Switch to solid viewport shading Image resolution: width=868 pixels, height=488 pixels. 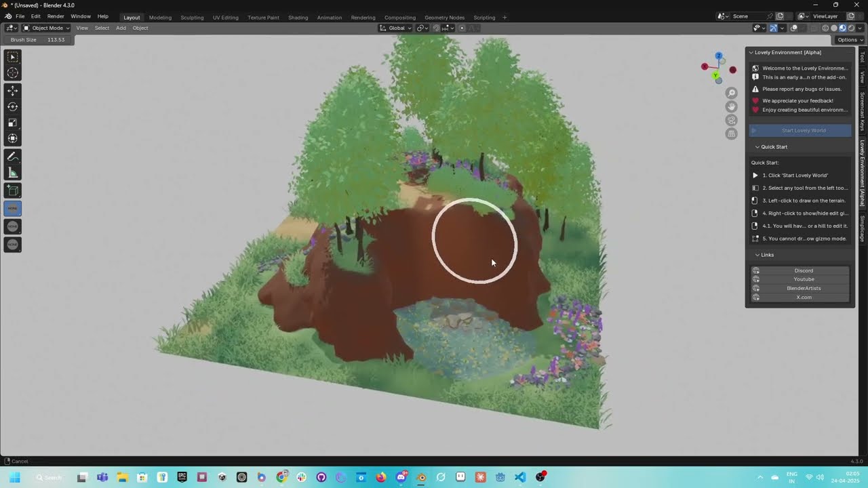pyautogui.click(x=834, y=28)
